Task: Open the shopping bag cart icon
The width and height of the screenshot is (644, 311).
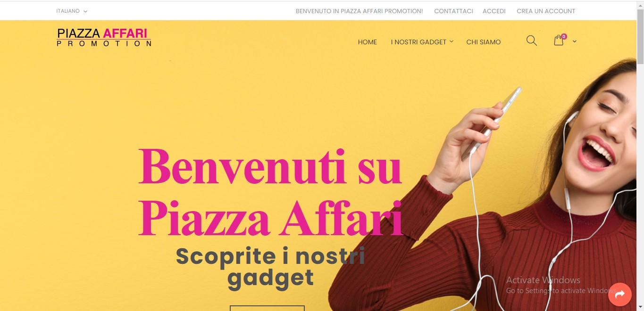Action: pyautogui.click(x=559, y=41)
